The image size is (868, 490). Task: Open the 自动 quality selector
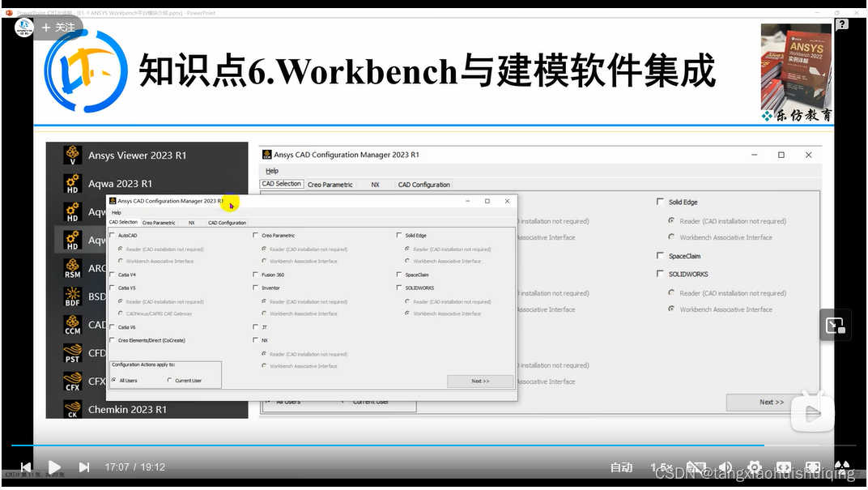(621, 467)
